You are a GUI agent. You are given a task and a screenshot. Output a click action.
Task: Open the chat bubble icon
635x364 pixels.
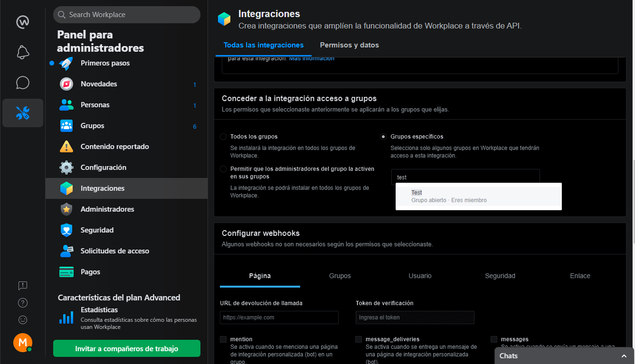(23, 83)
